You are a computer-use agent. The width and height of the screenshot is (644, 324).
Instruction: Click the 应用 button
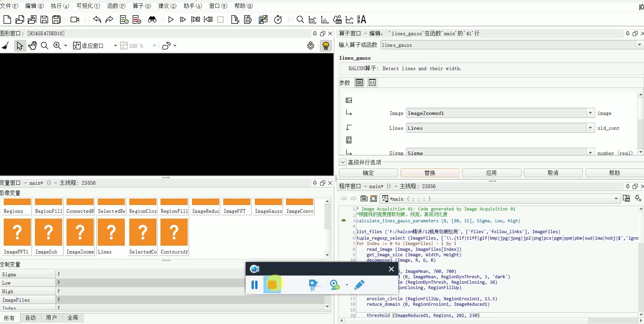pos(491,173)
